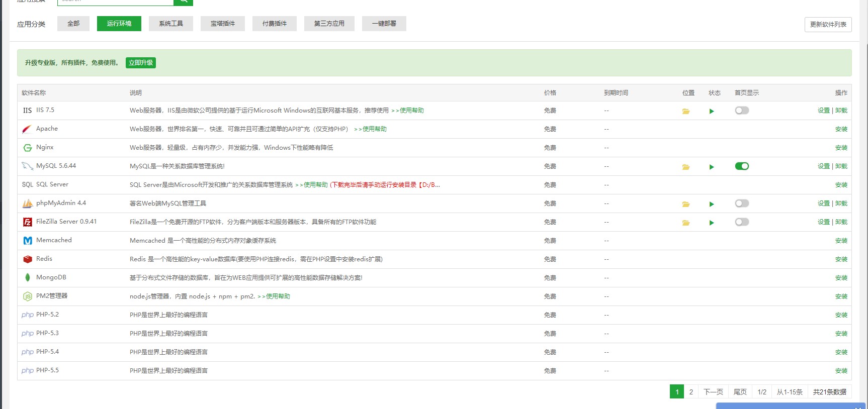The image size is (868, 409).
Task: Open the 第三方应用 category
Action: pos(329,24)
